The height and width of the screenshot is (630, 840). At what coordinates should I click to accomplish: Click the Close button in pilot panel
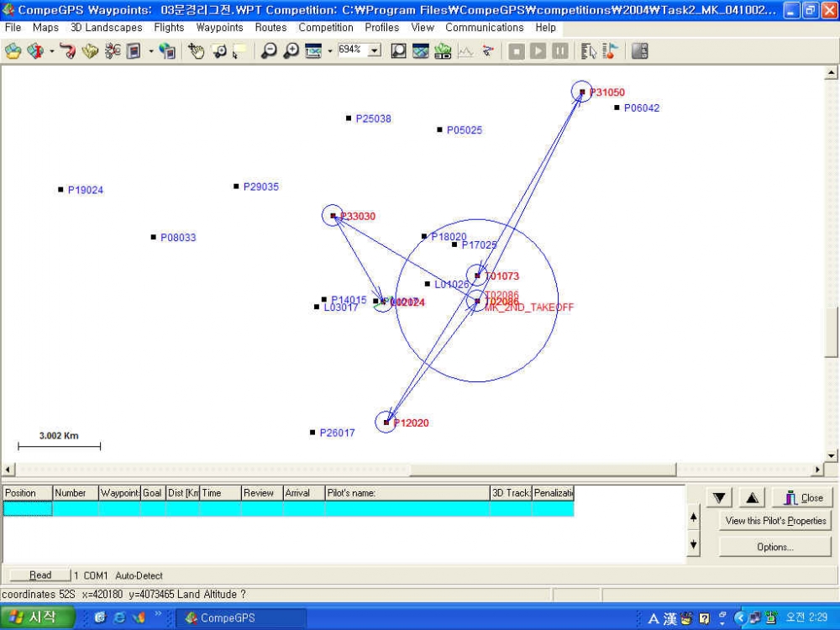(802, 497)
